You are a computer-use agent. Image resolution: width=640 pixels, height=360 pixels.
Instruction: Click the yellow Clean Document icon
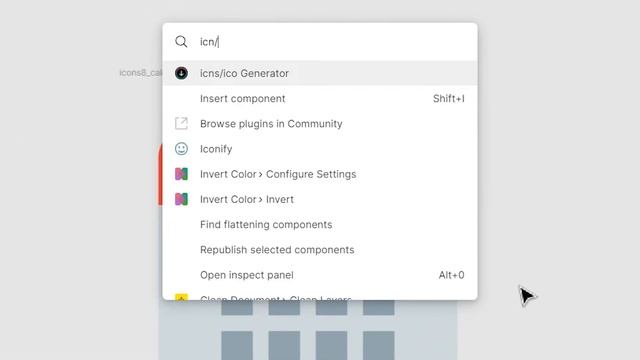point(181,297)
